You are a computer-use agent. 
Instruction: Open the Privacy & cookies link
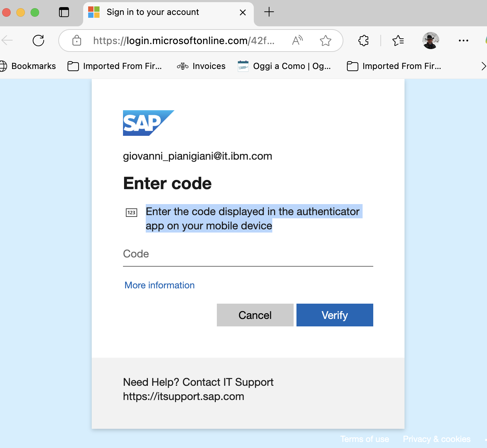(x=437, y=439)
